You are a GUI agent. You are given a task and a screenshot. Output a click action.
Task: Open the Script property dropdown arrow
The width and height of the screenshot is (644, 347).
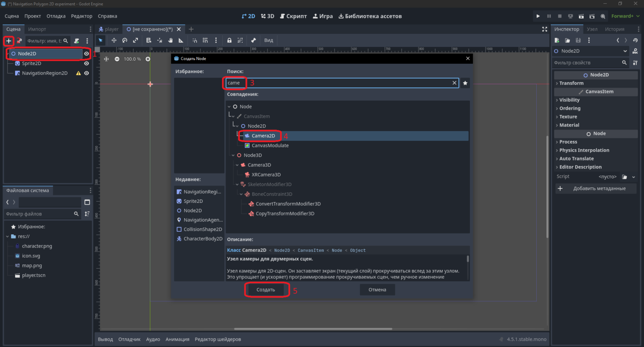[x=634, y=177]
